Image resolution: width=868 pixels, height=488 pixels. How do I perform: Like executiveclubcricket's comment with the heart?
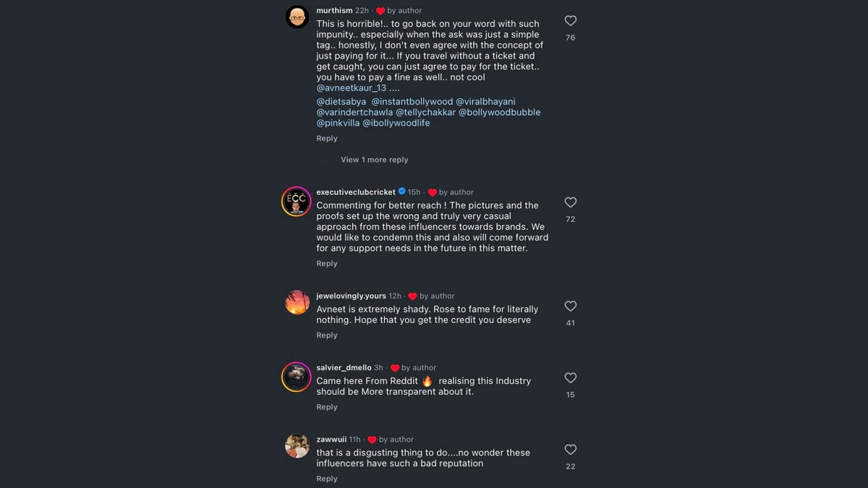570,202
